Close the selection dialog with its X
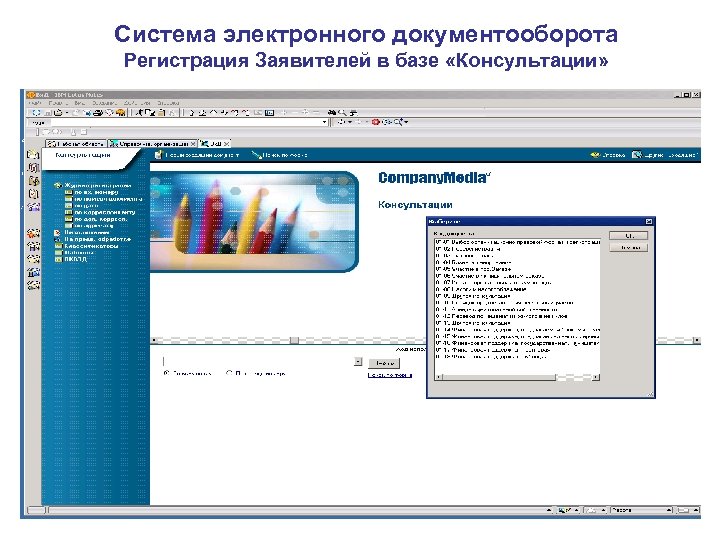Image resolution: width=720 pixels, height=540 pixels. click(x=649, y=221)
